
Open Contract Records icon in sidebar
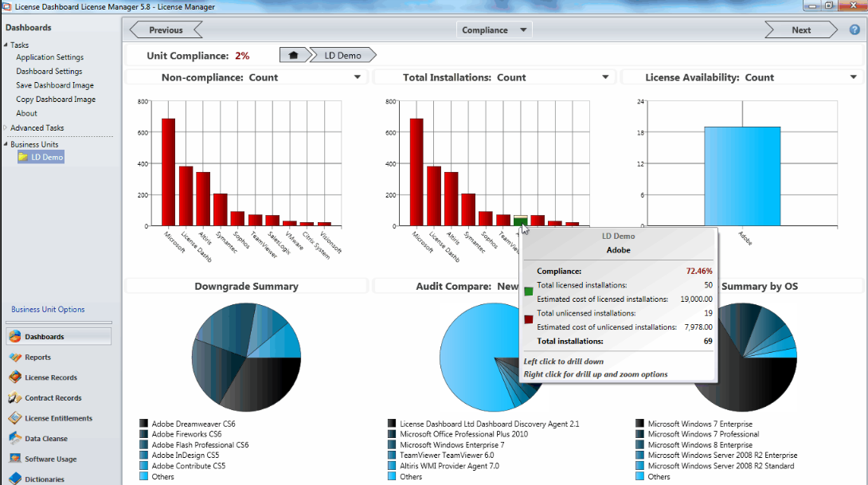pyautogui.click(x=14, y=398)
